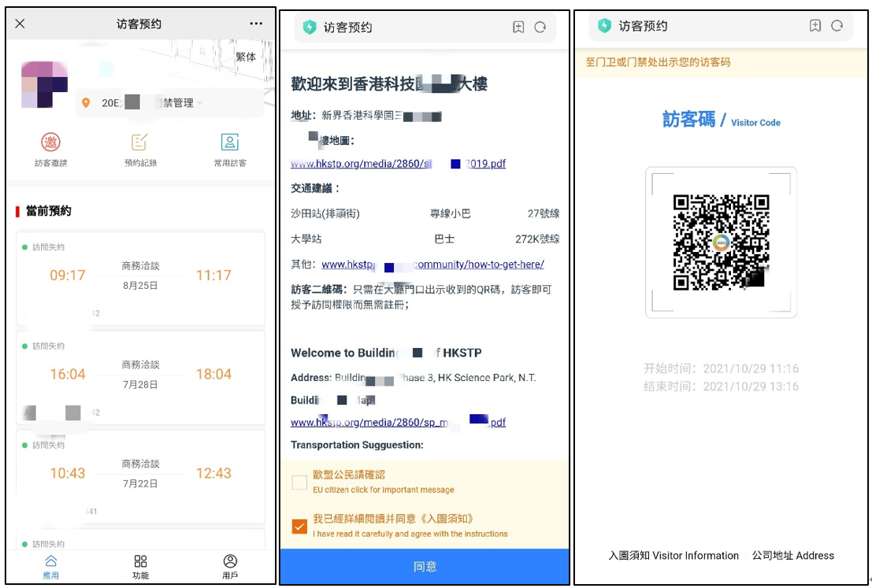The image size is (872, 588).
Task: Select the 结束时间 2021/10/29 13:16 text
Action: coord(721,386)
